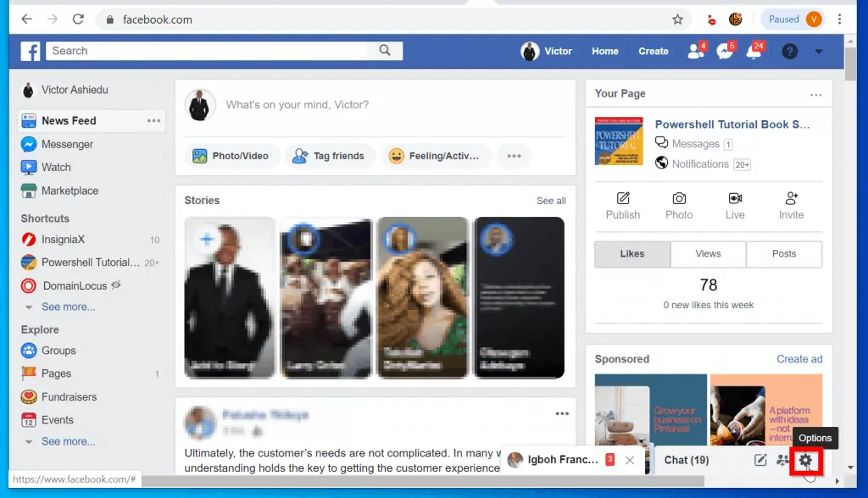
Task: Open Create ad in the Sponsored section
Action: pos(799,358)
